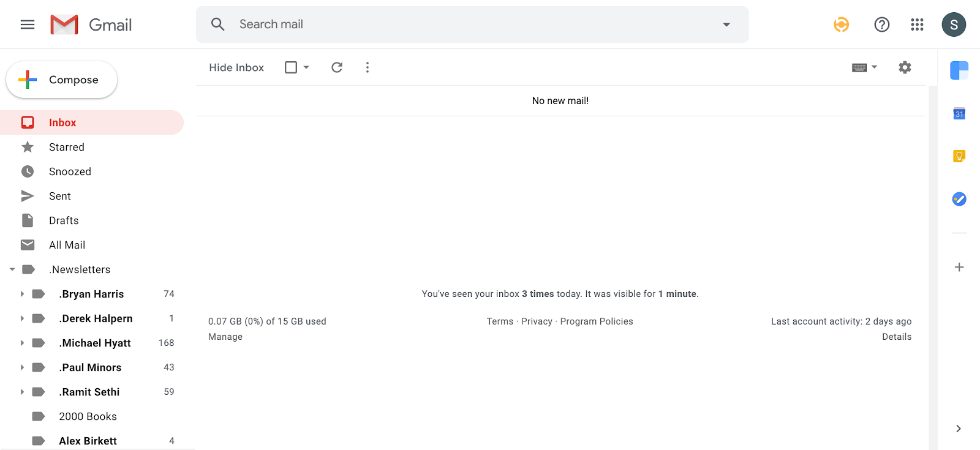Click the 2000 Books label icon
This screenshot has width=980, height=450.
tap(38, 416)
